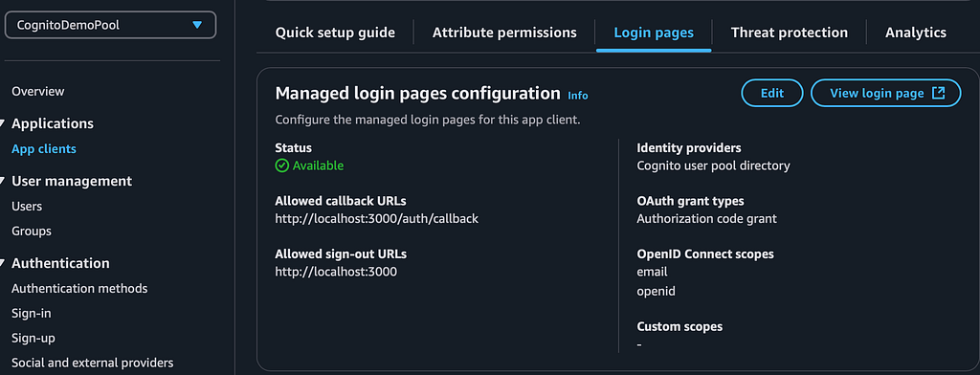Click Allowed callback URLs label

tap(341, 201)
